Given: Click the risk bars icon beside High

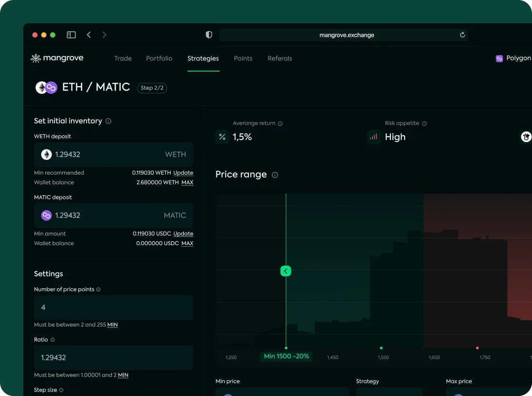Looking at the screenshot, I should pyautogui.click(x=373, y=137).
